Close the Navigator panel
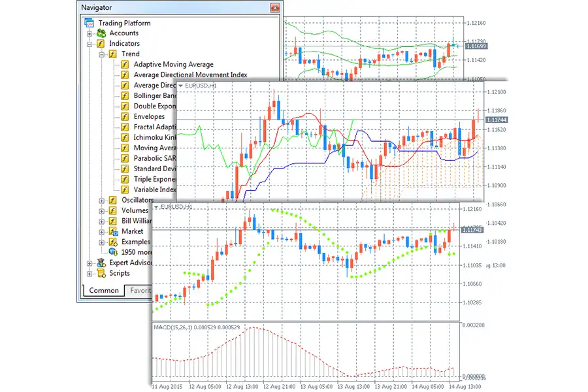Screen dimensions: 588x392 (x=275, y=7)
